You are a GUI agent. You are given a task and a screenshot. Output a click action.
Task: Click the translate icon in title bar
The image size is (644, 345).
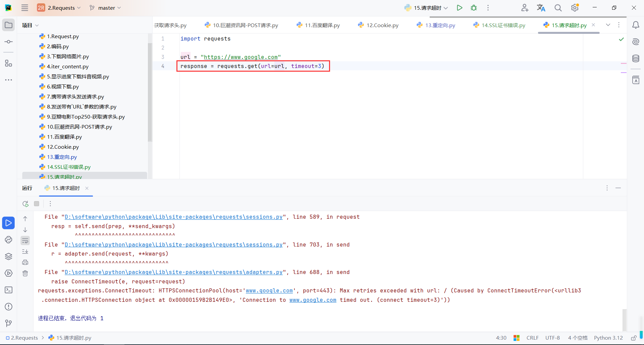click(541, 8)
